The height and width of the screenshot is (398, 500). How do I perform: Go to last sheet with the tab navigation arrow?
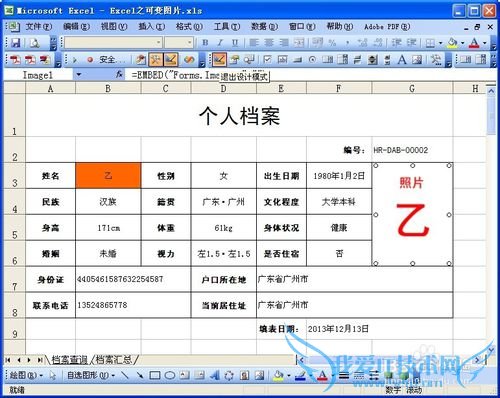(x=40, y=360)
